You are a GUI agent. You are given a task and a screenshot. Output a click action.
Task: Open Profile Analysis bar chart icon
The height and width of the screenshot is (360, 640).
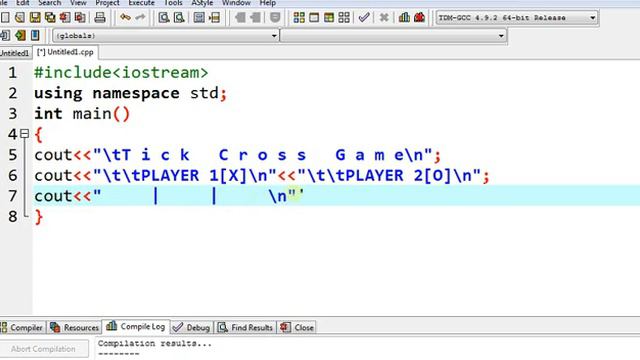(404, 18)
